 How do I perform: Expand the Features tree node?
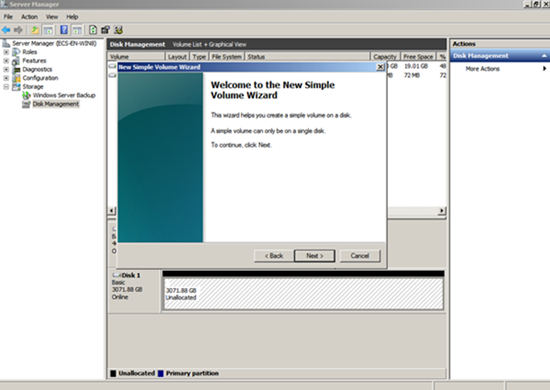6,61
